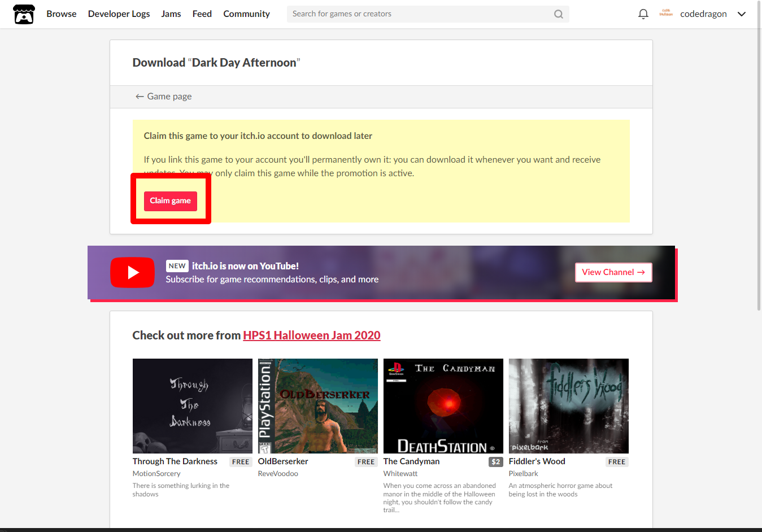Click 'There is something lurking in the shadows' text

181,490
